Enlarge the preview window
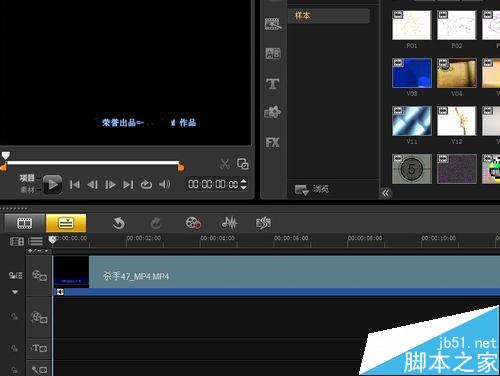500x376 pixels. tap(242, 164)
